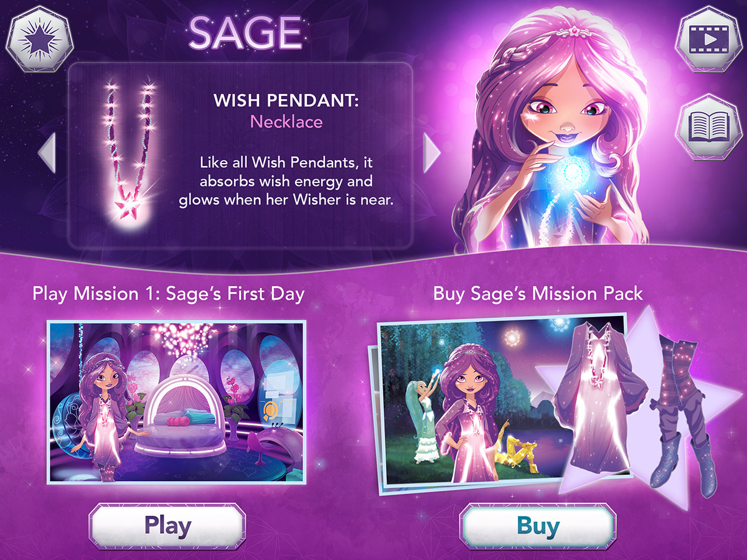Tap the Wish Pendant description panel

tap(240, 156)
